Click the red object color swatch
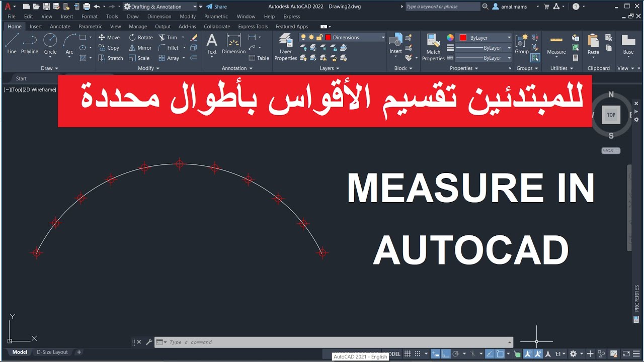Screen dimensions: 644x362 (463, 37)
